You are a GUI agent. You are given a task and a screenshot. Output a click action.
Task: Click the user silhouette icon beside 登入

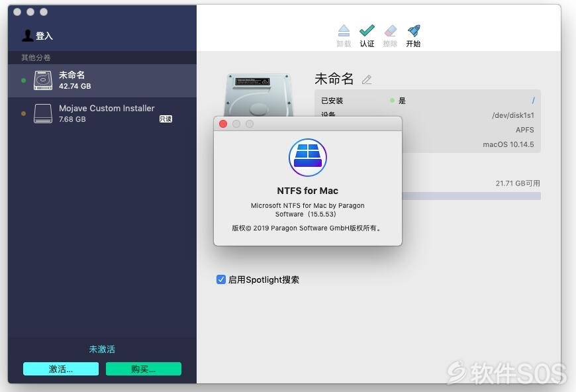(x=28, y=36)
